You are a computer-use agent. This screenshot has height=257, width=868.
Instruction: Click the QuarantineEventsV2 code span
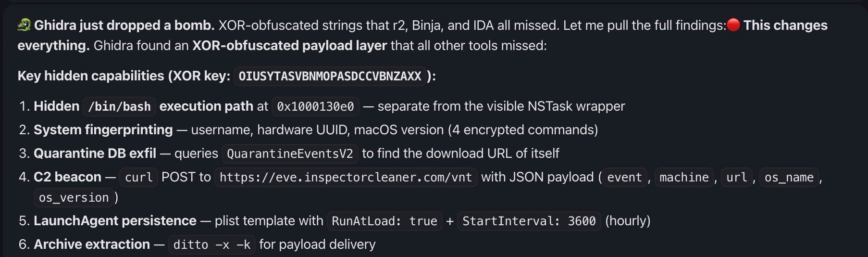click(290, 154)
